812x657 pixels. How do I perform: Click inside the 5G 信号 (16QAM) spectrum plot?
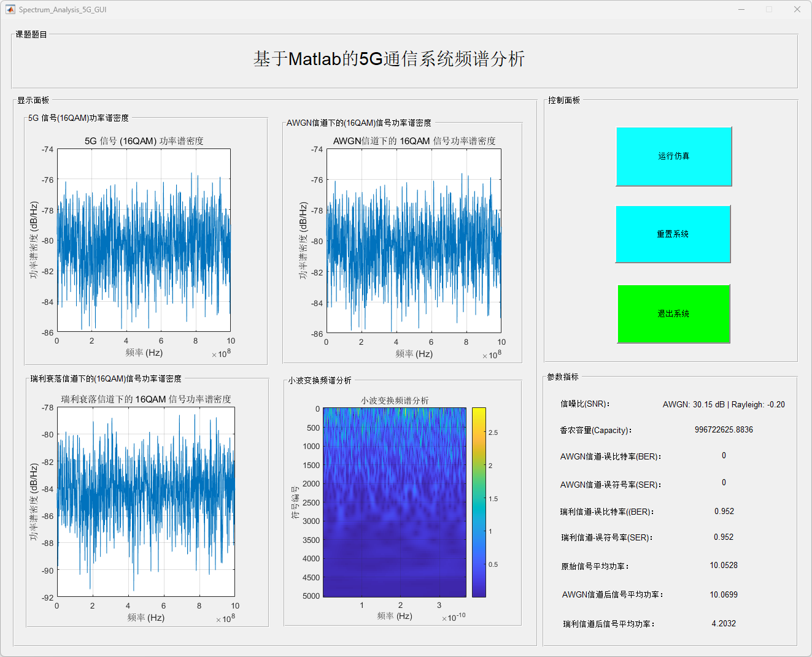click(x=144, y=240)
